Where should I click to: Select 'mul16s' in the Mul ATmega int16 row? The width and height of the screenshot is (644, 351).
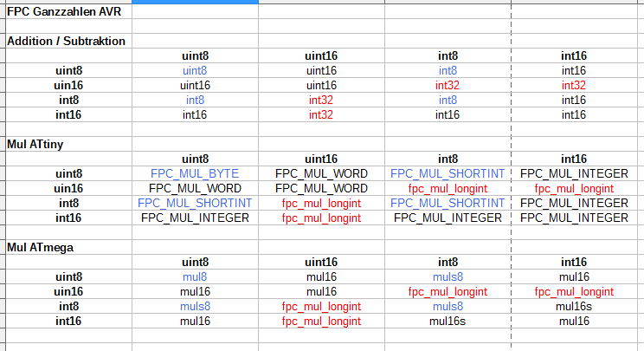(448, 321)
